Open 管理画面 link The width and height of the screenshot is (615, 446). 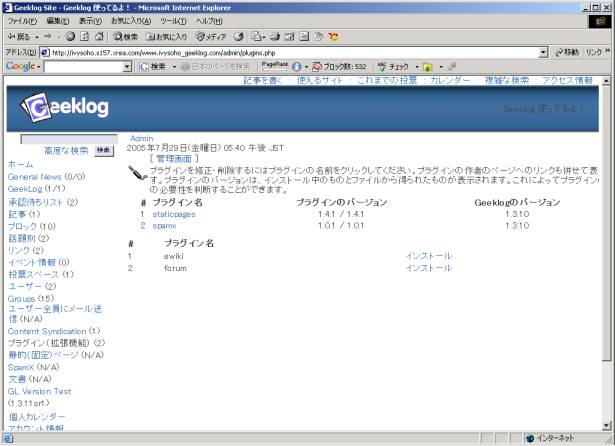tap(174, 158)
